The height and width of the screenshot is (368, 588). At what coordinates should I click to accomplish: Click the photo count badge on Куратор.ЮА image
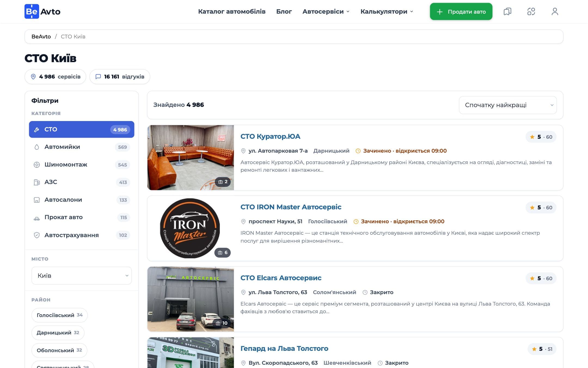coord(223,182)
